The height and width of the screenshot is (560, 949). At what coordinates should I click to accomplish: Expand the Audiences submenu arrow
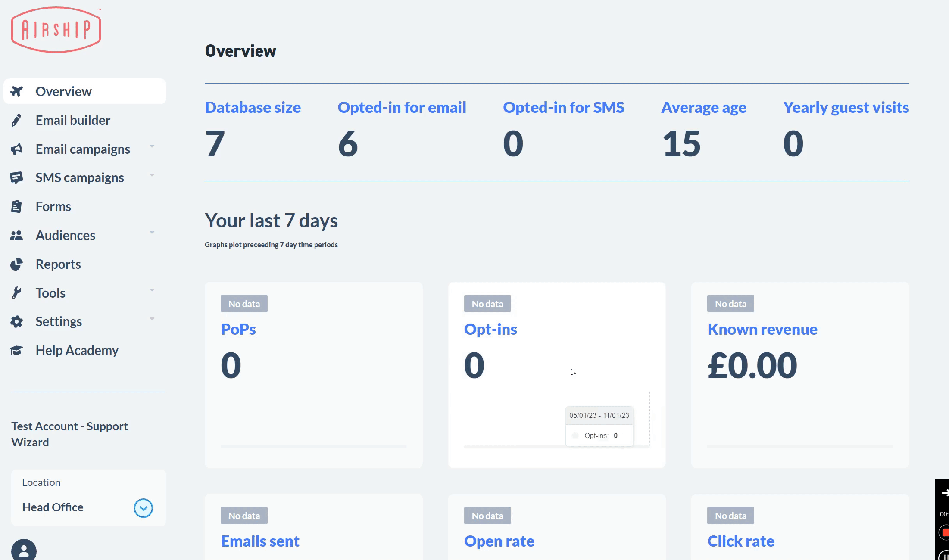tap(152, 233)
